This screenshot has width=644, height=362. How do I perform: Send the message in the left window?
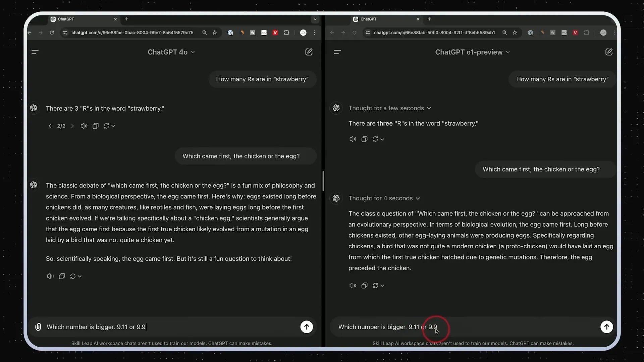point(306,327)
